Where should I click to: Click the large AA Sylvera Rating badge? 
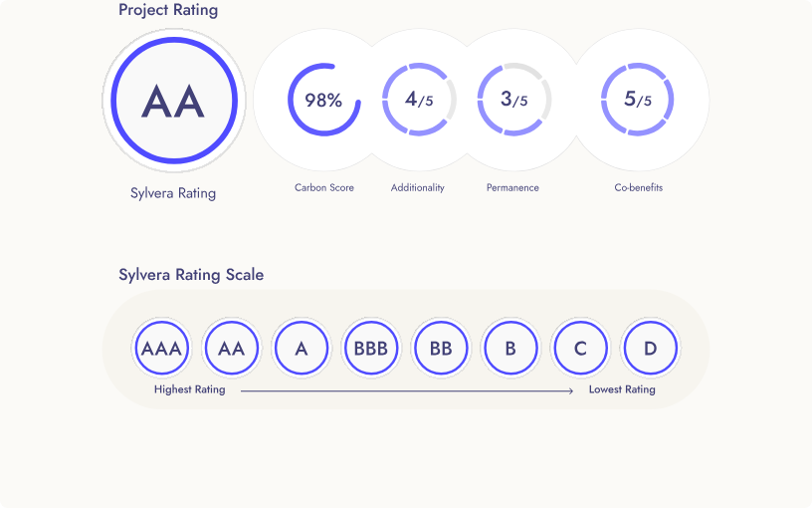coord(173,102)
